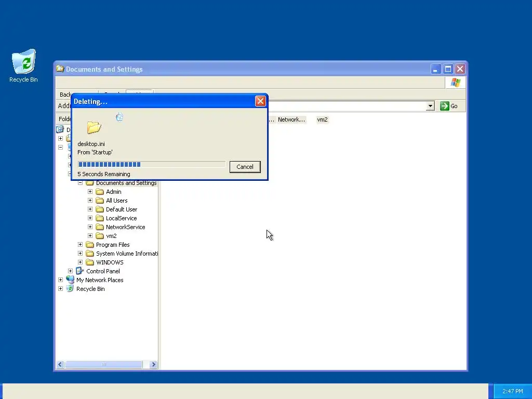This screenshot has width=532, height=399.
Task: Expand the All Users folder node
Action: [90, 201]
